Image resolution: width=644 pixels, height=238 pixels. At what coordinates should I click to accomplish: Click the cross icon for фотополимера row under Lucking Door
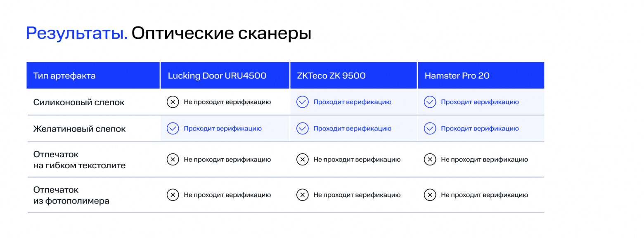pyautogui.click(x=173, y=195)
